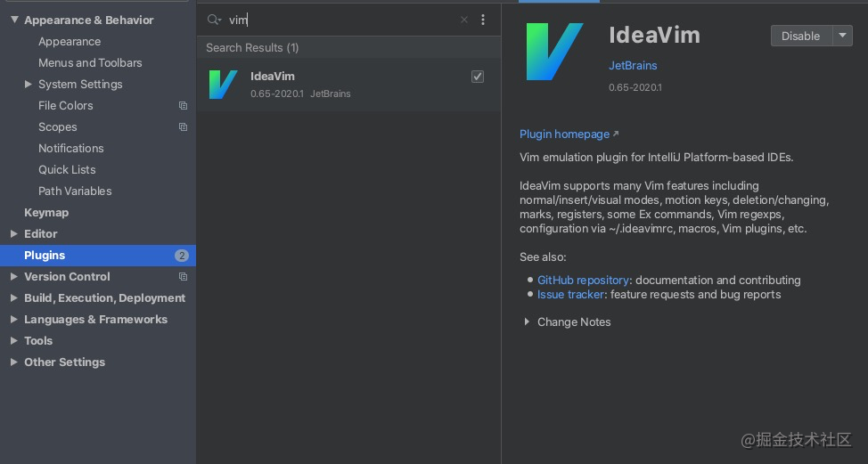
Task: Open the dropdown arrow beside Disable button
Action: coord(842,36)
